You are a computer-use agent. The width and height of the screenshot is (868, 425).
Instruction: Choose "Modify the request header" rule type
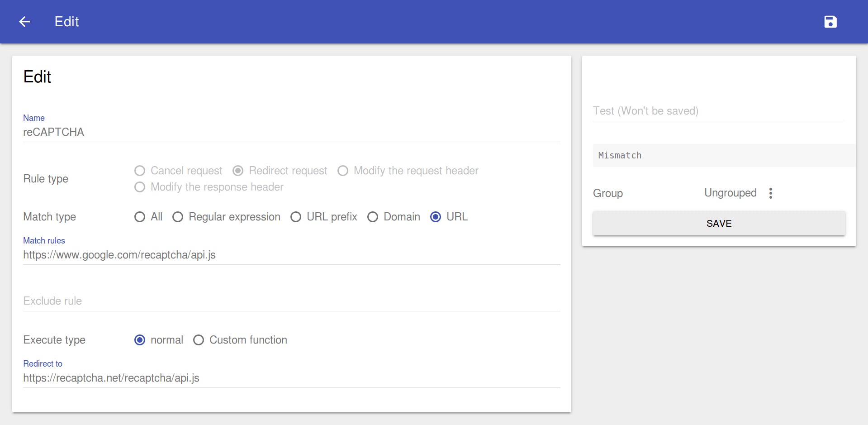[342, 171]
